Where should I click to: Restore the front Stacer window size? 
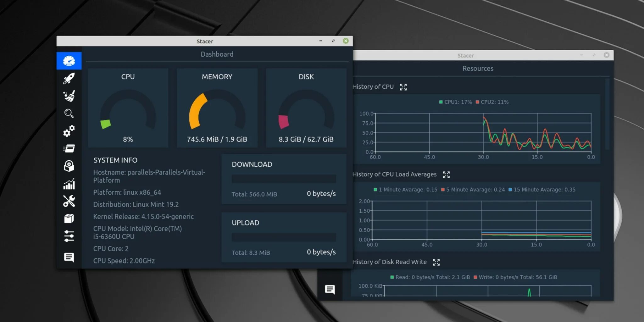333,41
